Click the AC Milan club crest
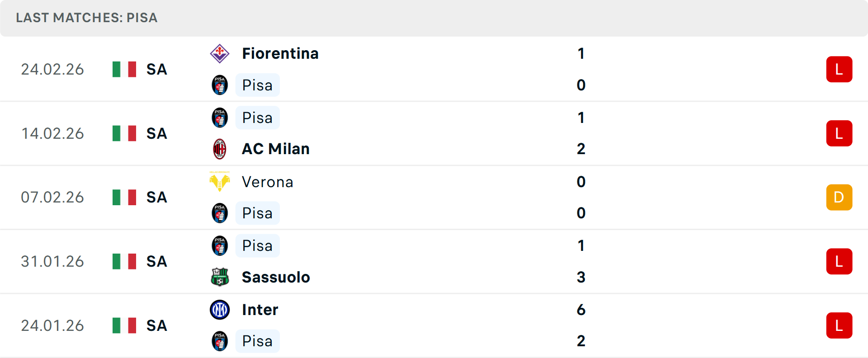Screen dimensions: 868x358 [220, 149]
